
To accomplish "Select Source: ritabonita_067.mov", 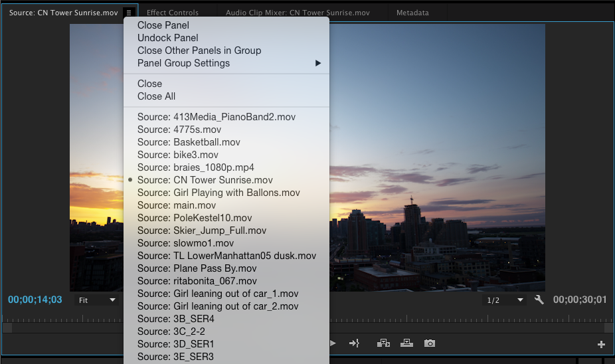I will click(x=226, y=281).
